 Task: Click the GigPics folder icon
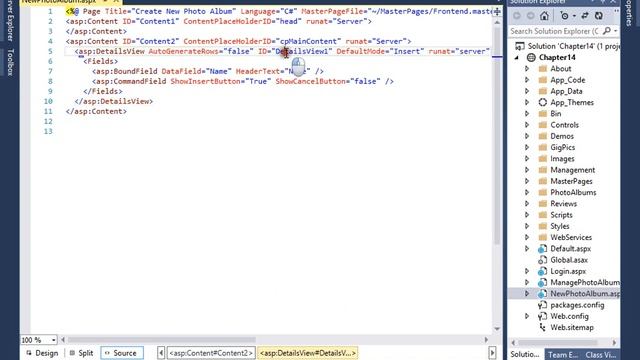pos(542,147)
